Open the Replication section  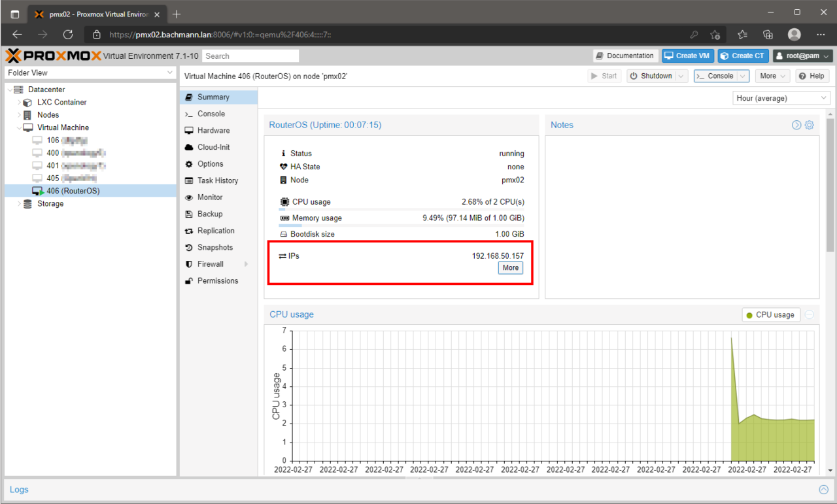(218, 231)
